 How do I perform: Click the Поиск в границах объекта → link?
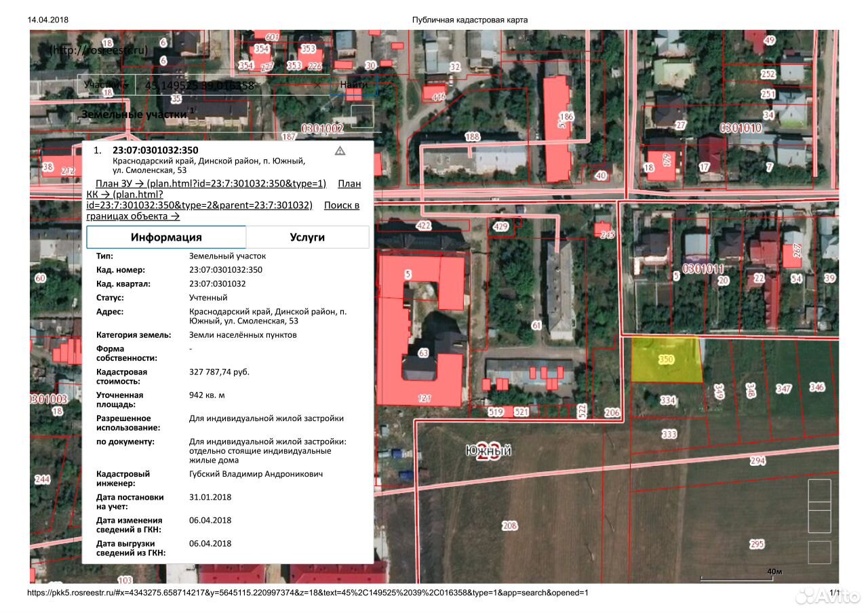[x=222, y=211]
